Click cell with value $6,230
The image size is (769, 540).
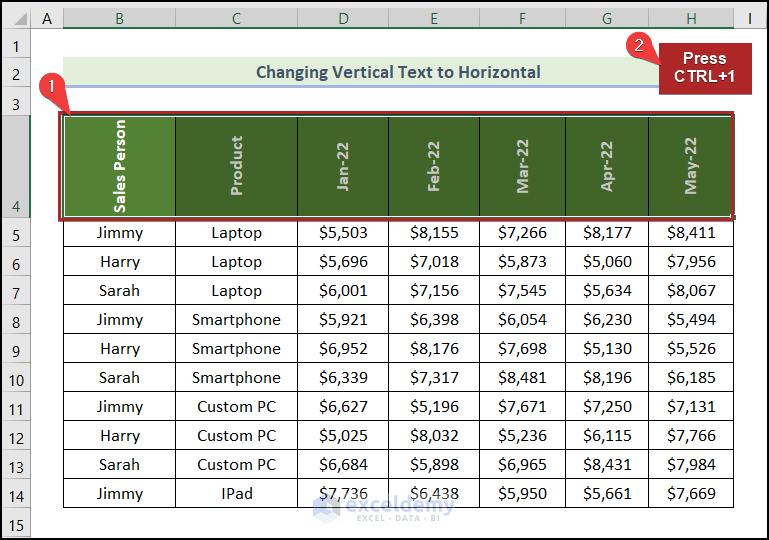607,319
